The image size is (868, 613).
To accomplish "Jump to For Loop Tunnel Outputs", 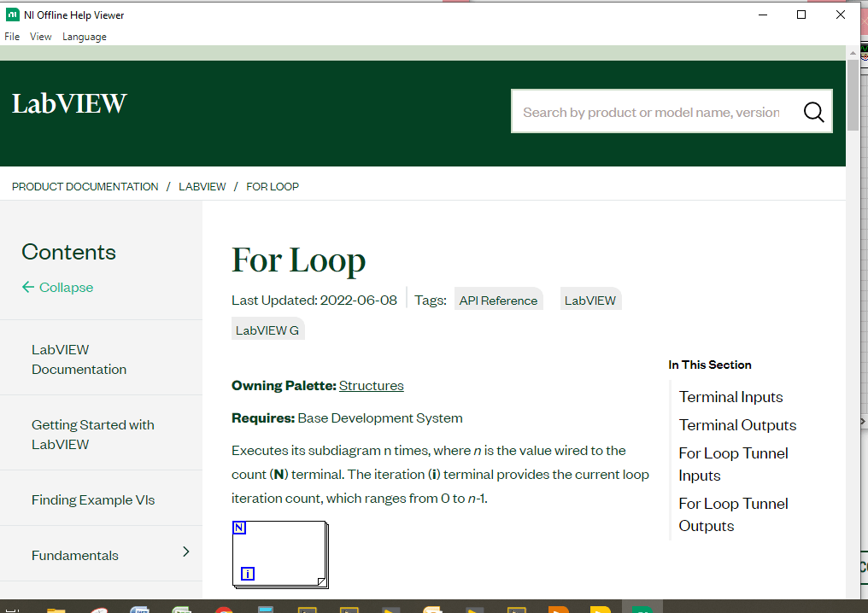I will click(x=733, y=515).
